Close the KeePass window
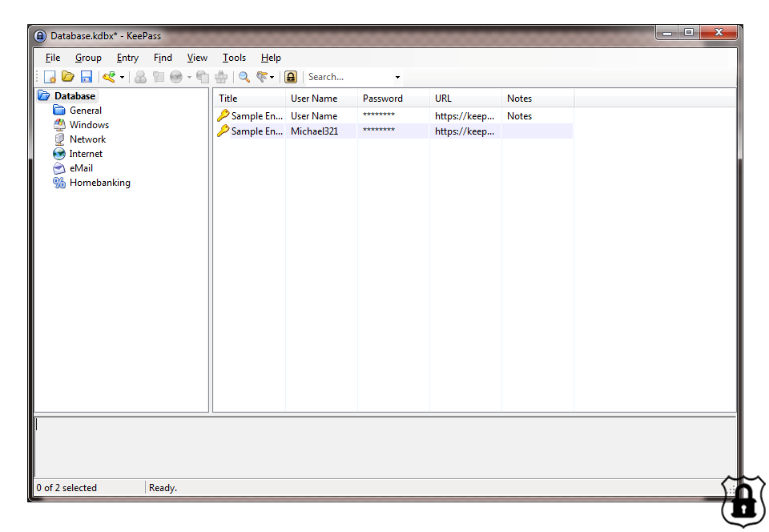Screen dimensions: 769x532 [x=719, y=32]
